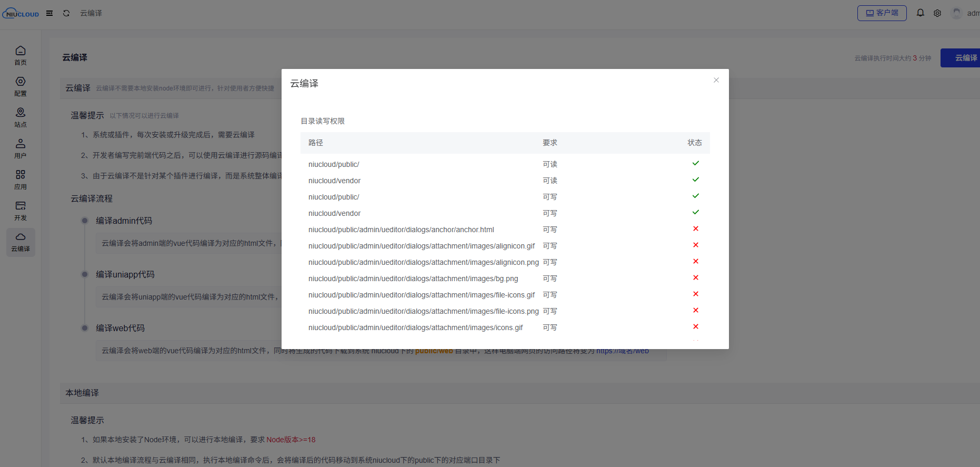The height and width of the screenshot is (467, 980).
Task: Click the refresh icon in top bar
Action: coord(66,13)
